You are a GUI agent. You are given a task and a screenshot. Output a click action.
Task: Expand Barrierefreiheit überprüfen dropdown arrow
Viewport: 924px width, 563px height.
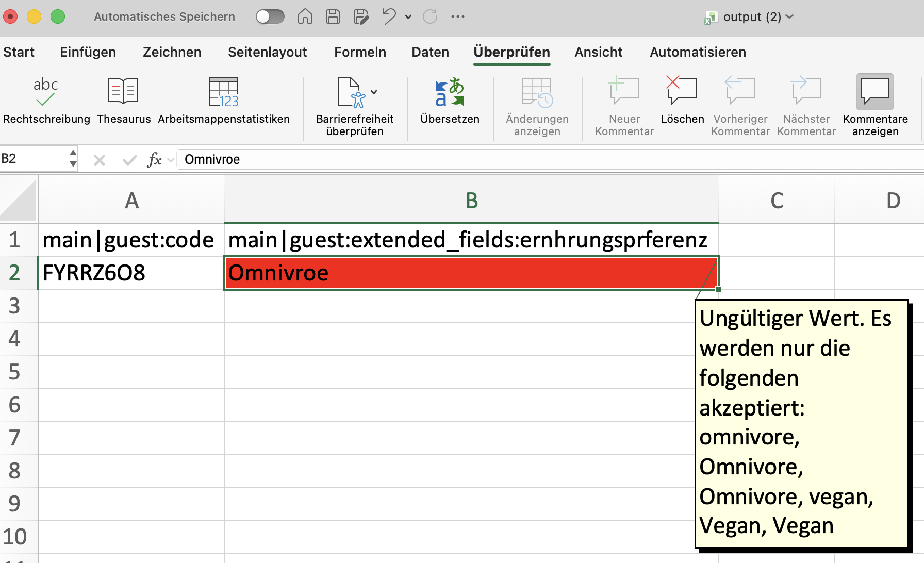374,92
